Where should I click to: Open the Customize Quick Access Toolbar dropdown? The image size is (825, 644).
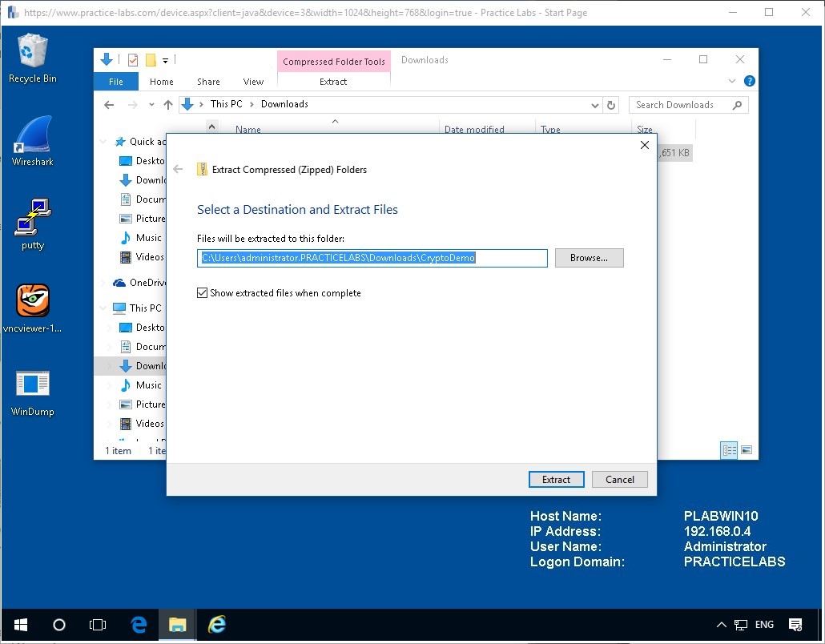(166, 59)
